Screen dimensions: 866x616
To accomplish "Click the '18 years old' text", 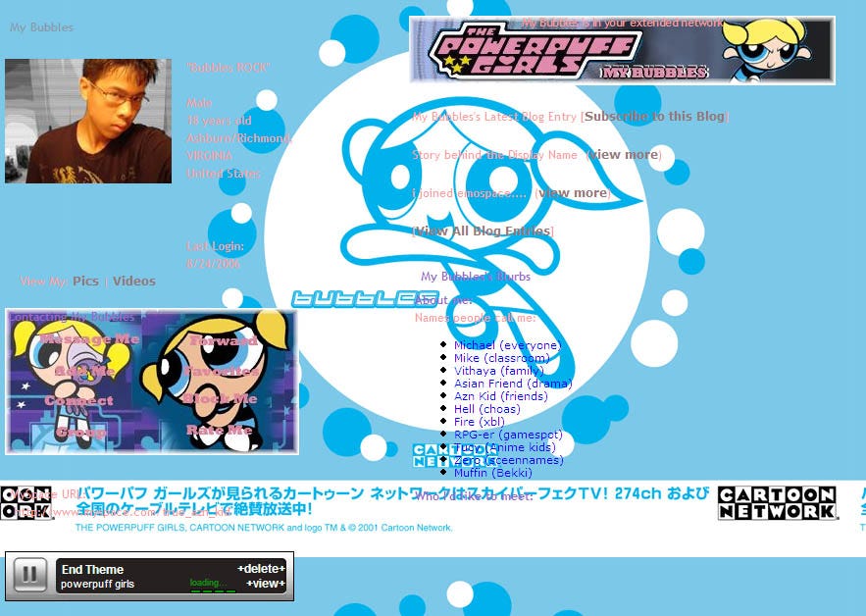I will [x=219, y=121].
